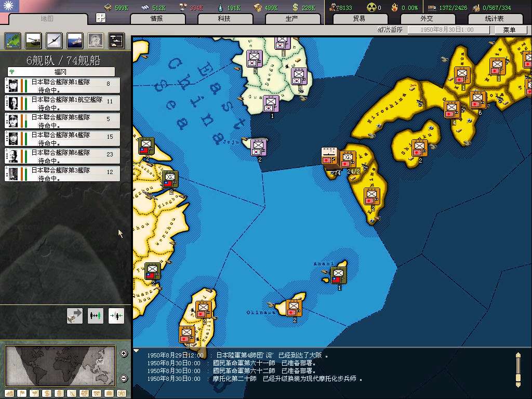Open the 菜单 menu button

click(509, 30)
